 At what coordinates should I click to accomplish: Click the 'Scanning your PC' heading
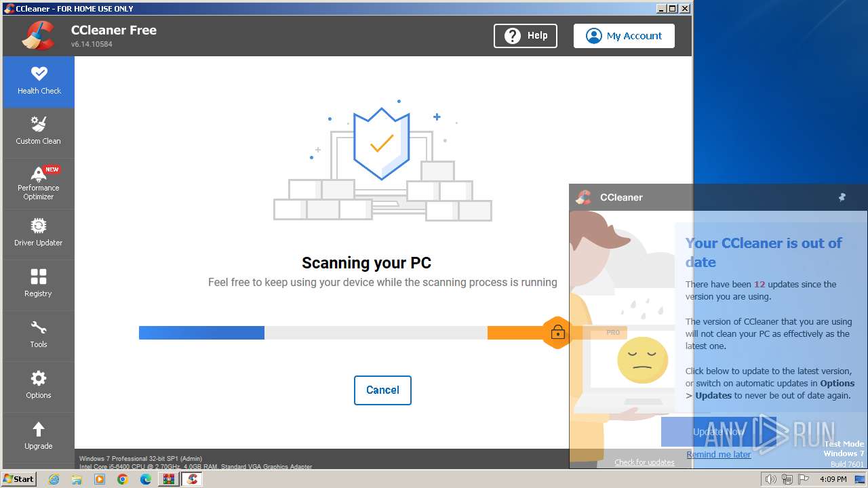[x=366, y=263]
